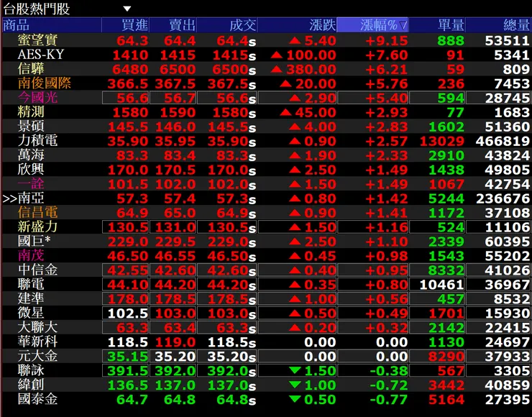Select the 精測 stock name
The width and height of the screenshot is (532, 417).
[31, 111]
